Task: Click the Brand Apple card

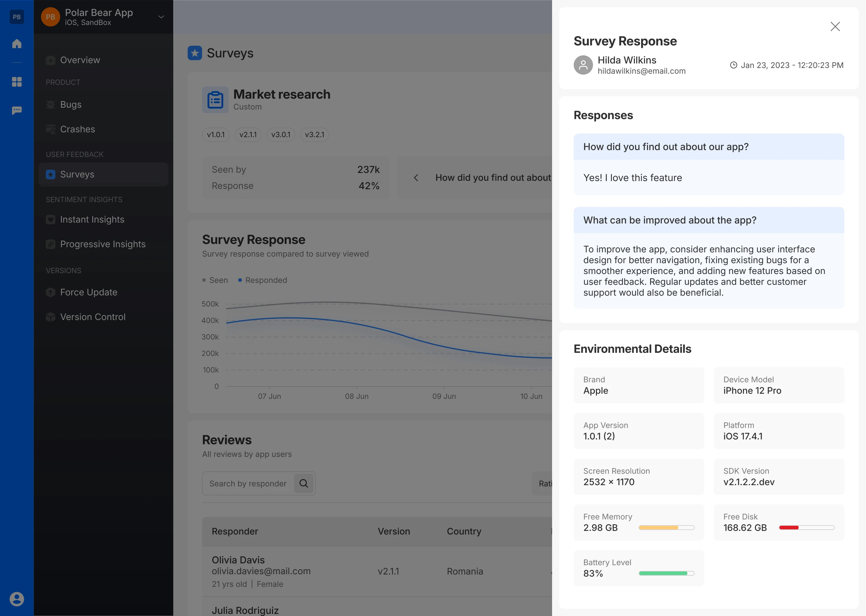Action: (638, 385)
